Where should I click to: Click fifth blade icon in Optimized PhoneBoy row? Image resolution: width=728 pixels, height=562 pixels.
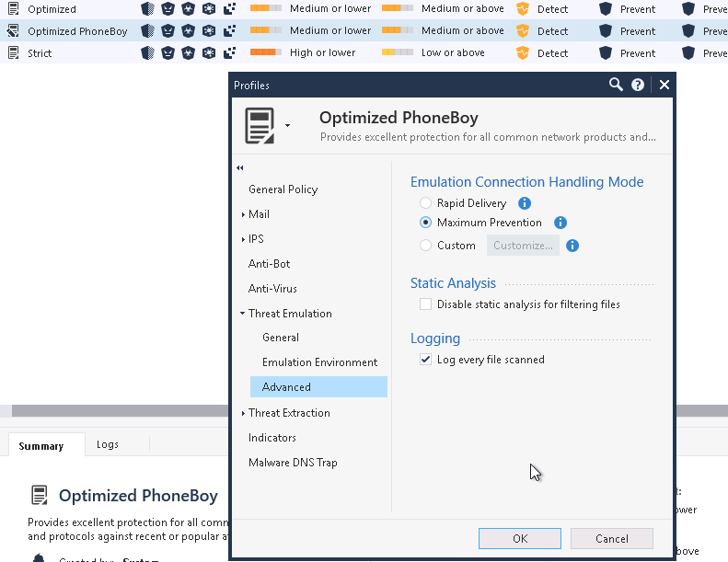(229, 31)
